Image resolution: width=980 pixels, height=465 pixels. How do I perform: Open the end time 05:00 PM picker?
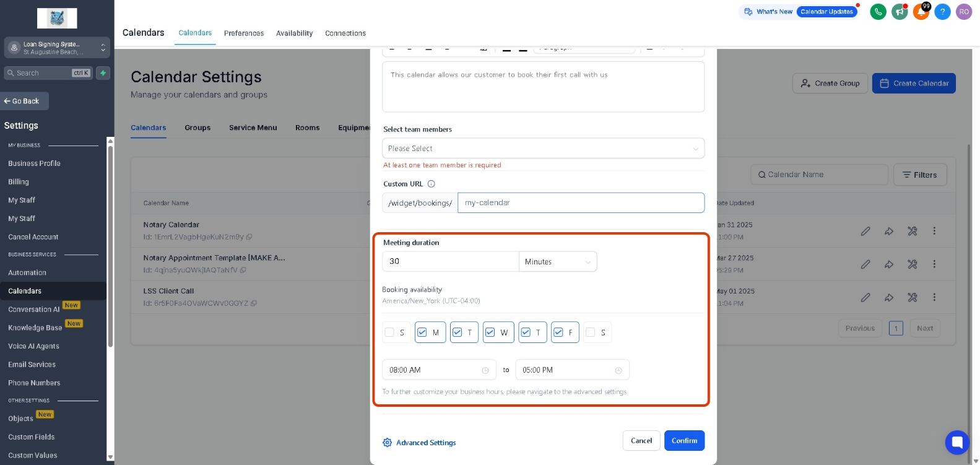tap(572, 370)
